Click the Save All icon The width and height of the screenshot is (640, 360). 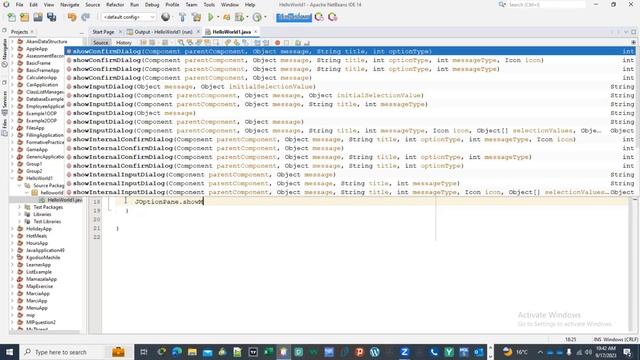pos(51,17)
